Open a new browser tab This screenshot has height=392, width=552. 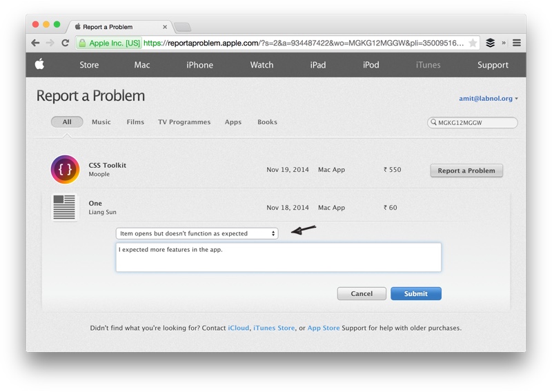click(182, 27)
